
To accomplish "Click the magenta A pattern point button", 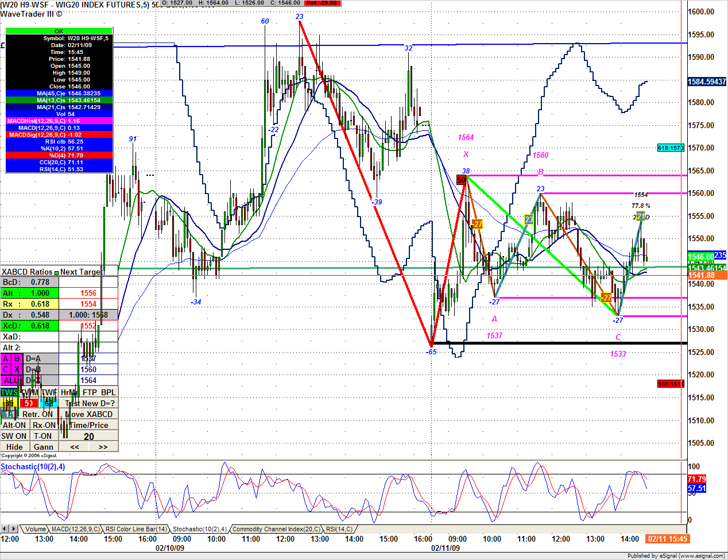I will (6, 358).
